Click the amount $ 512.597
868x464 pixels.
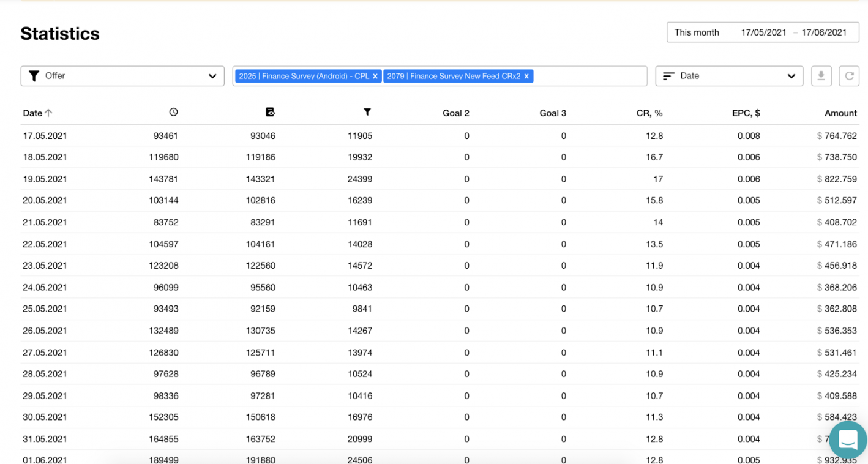tap(837, 200)
